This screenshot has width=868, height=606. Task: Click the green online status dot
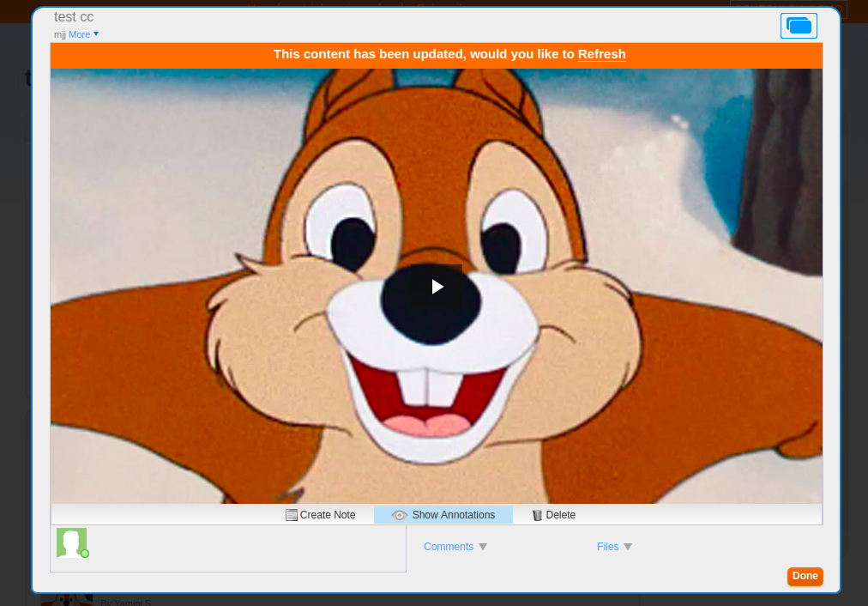coord(85,554)
